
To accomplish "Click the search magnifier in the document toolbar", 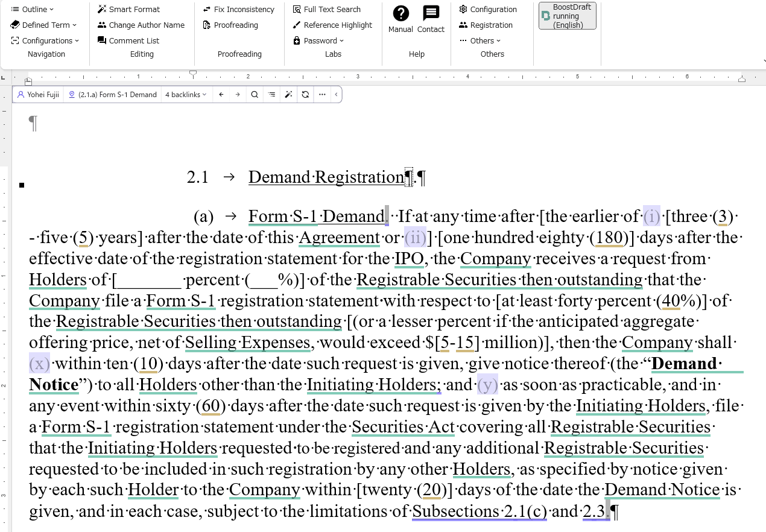I will click(x=254, y=94).
